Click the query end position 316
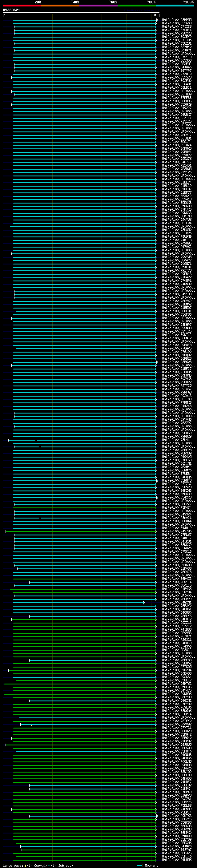Viewport: 197px width, 868px height. click(x=155, y=15)
